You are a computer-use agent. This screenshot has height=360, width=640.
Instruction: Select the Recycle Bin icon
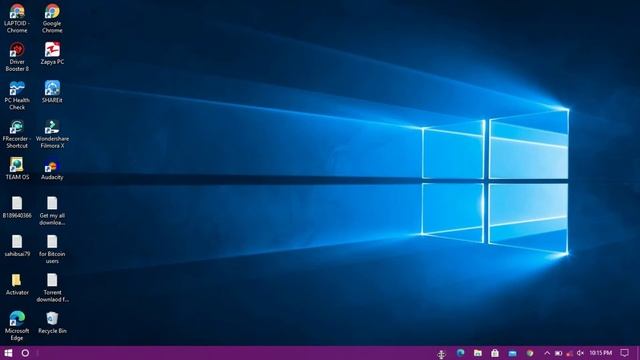pos(52,322)
